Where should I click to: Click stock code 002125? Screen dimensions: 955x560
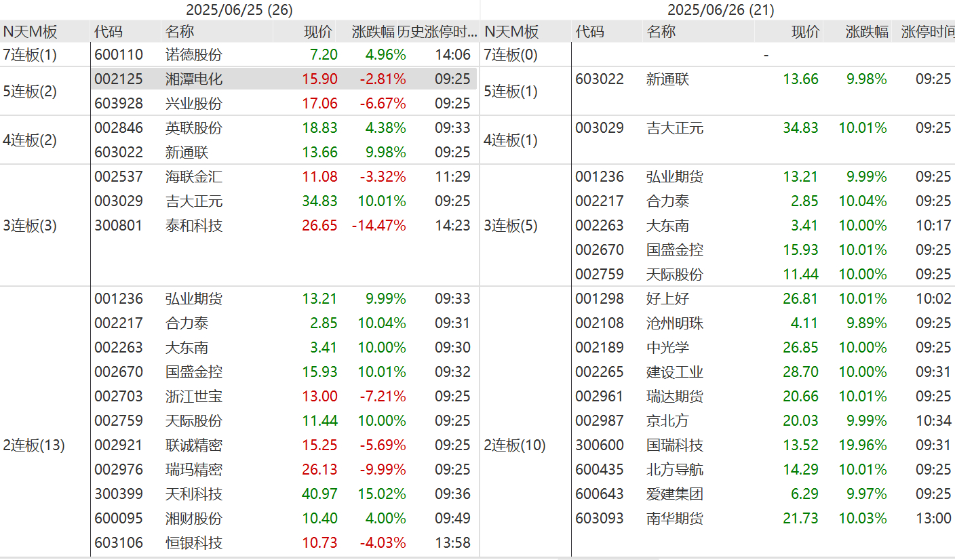coord(119,79)
